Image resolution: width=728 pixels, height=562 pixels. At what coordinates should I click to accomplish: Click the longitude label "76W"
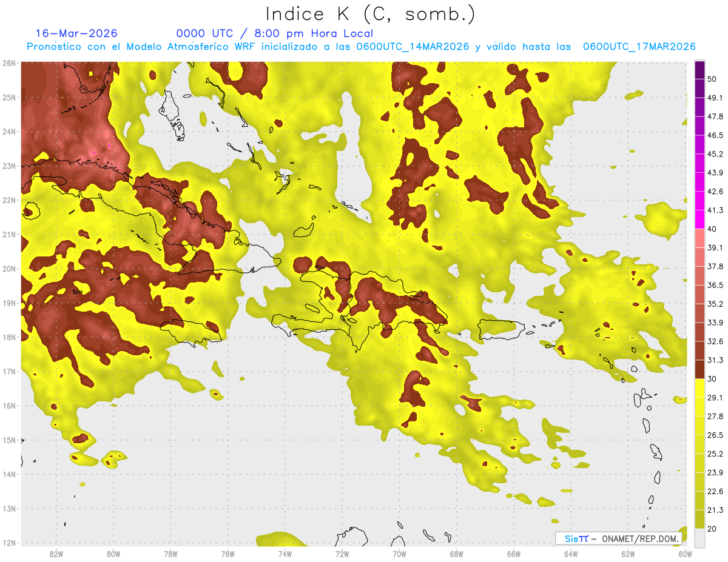click(x=228, y=554)
